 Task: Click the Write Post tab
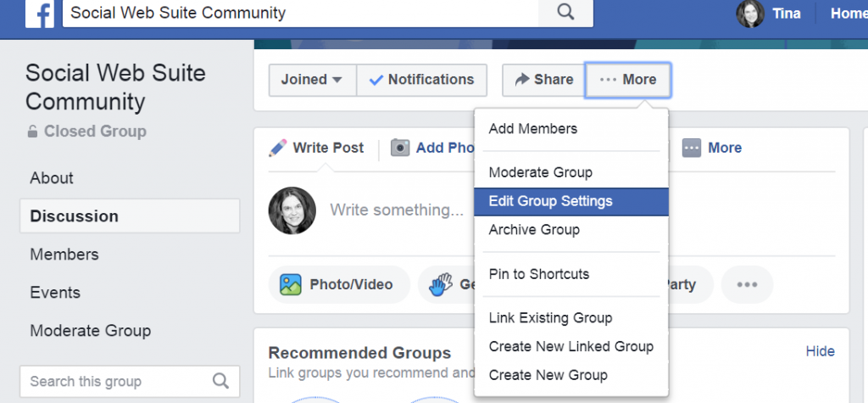316,148
